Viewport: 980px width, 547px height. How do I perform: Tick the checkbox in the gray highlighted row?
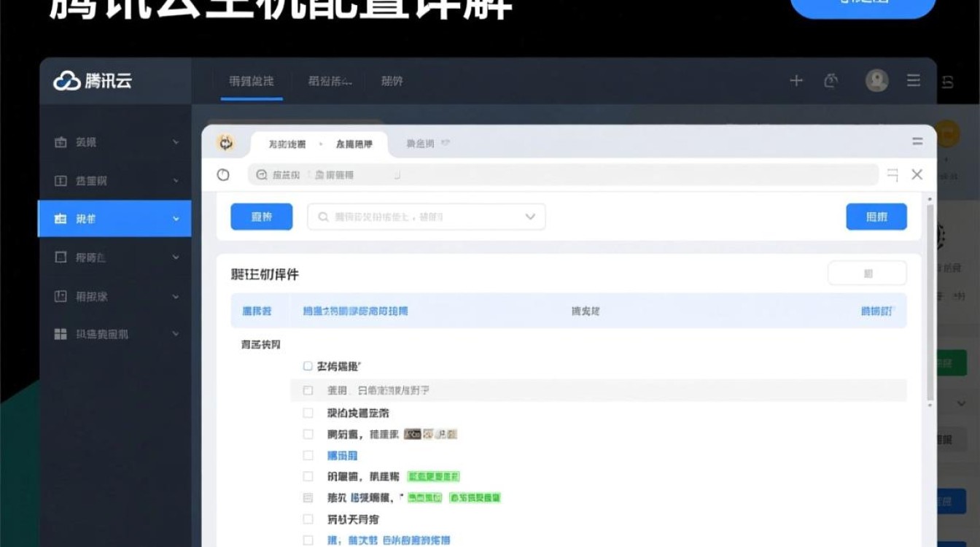tap(308, 391)
